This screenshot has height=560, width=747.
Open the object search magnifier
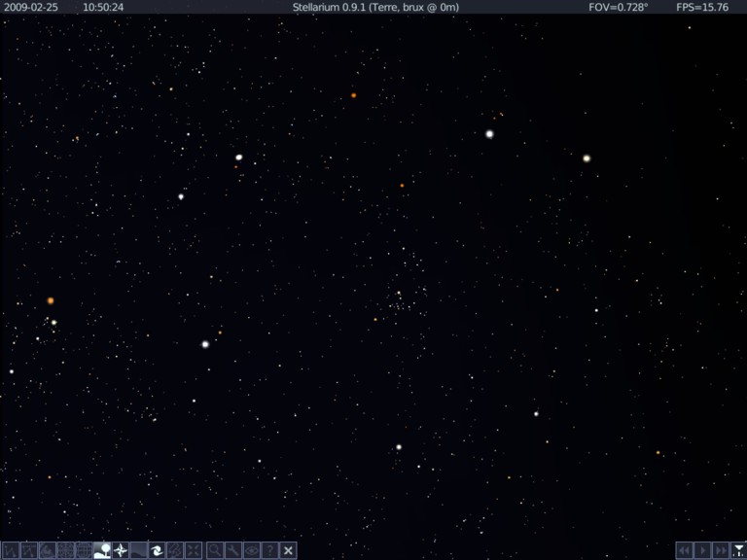tap(215, 551)
